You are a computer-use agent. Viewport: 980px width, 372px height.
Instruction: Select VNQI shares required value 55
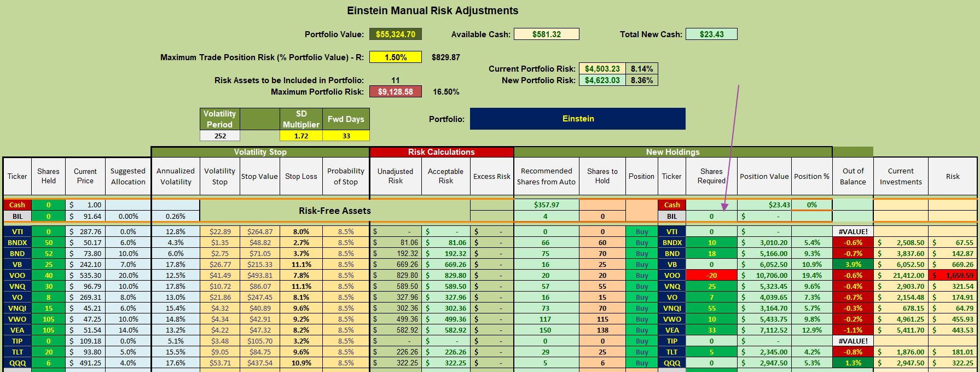tap(711, 308)
